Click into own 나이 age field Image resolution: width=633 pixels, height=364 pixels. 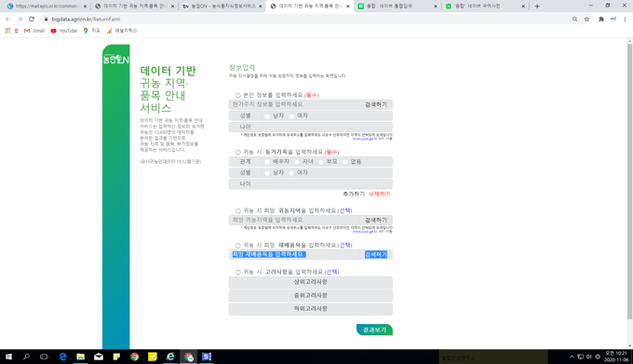(327, 128)
